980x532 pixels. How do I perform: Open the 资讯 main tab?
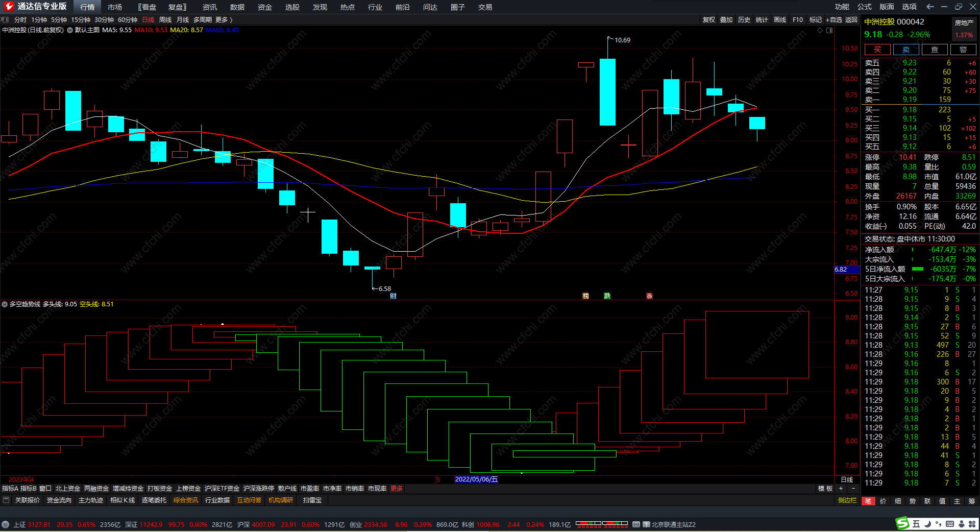tap(210, 7)
